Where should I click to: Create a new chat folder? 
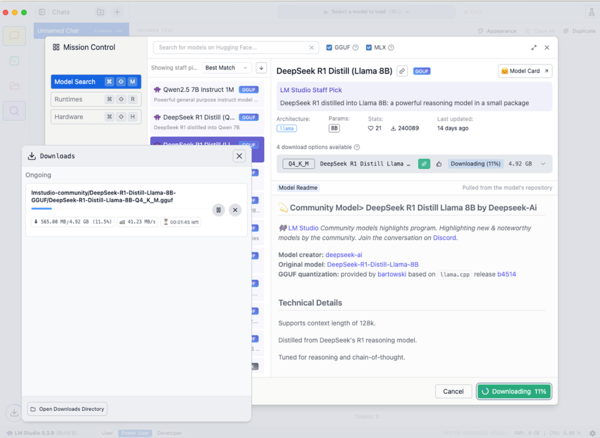(x=100, y=12)
